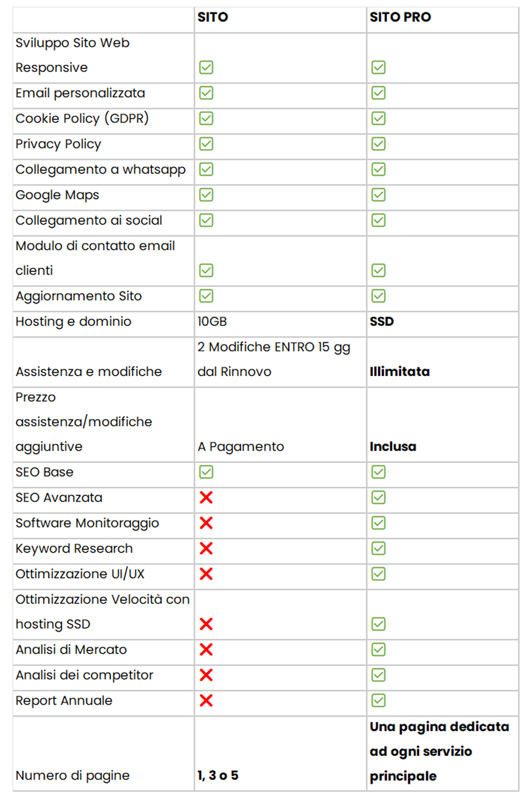Click red X for Keyword Research
Image resolution: width=532 pixels, height=798 pixels.
pyautogui.click(x=206, y=549)
